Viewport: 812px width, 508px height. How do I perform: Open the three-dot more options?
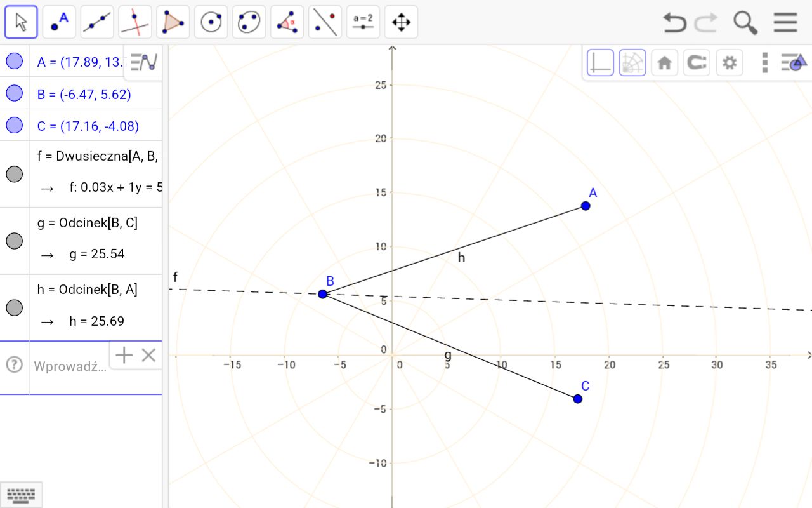[x=765, y=63]
